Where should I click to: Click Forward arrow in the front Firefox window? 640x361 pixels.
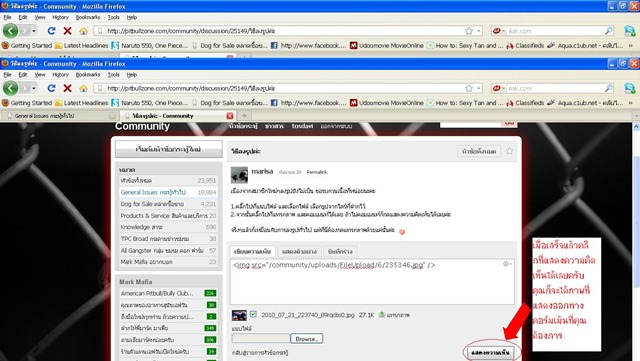[x=25, y=88]
